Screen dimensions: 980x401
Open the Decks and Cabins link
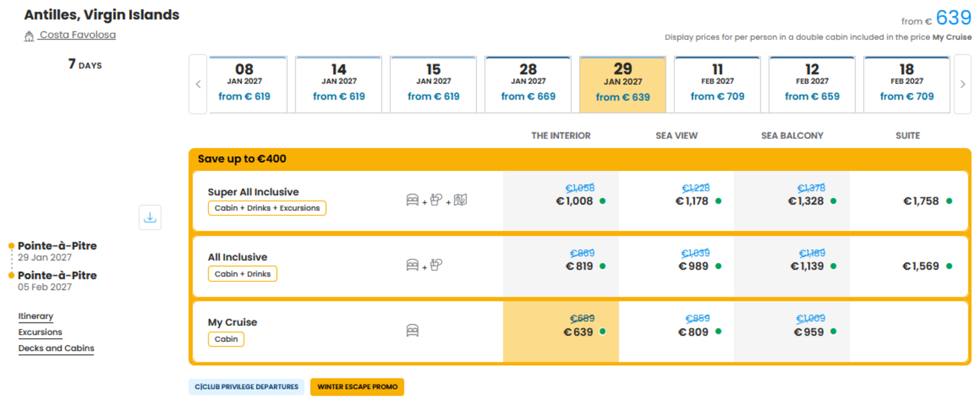click(56, 348)
